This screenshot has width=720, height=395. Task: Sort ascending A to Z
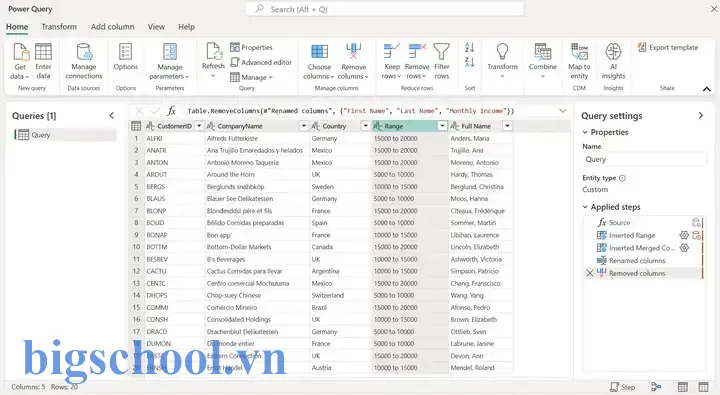[x=469, y=47]
